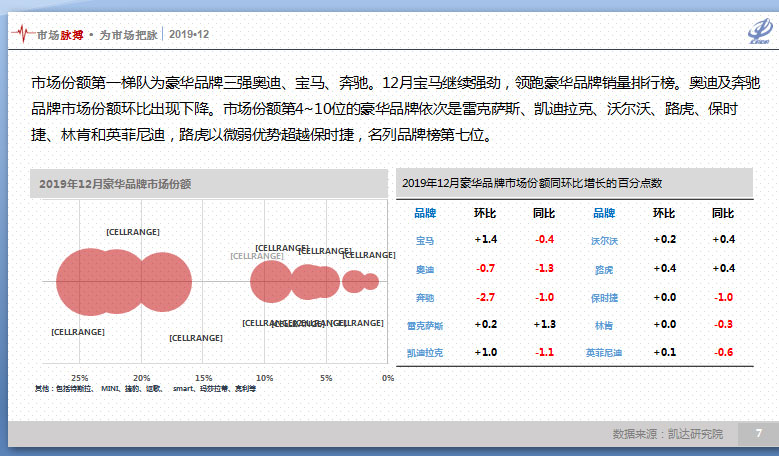Screen dimensions: 779x456
Task: Click the blue company logo in header
Action: click(x=760, y=32)
